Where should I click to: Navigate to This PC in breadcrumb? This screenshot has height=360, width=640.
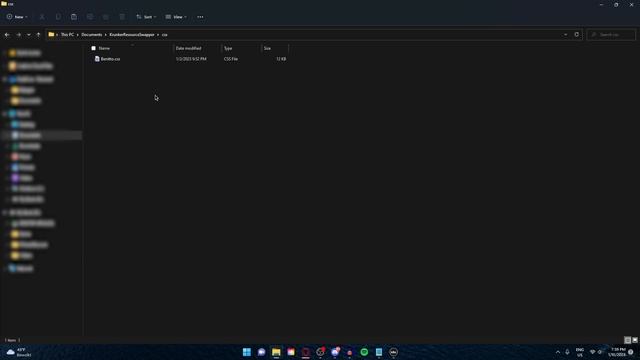point(67,35)
